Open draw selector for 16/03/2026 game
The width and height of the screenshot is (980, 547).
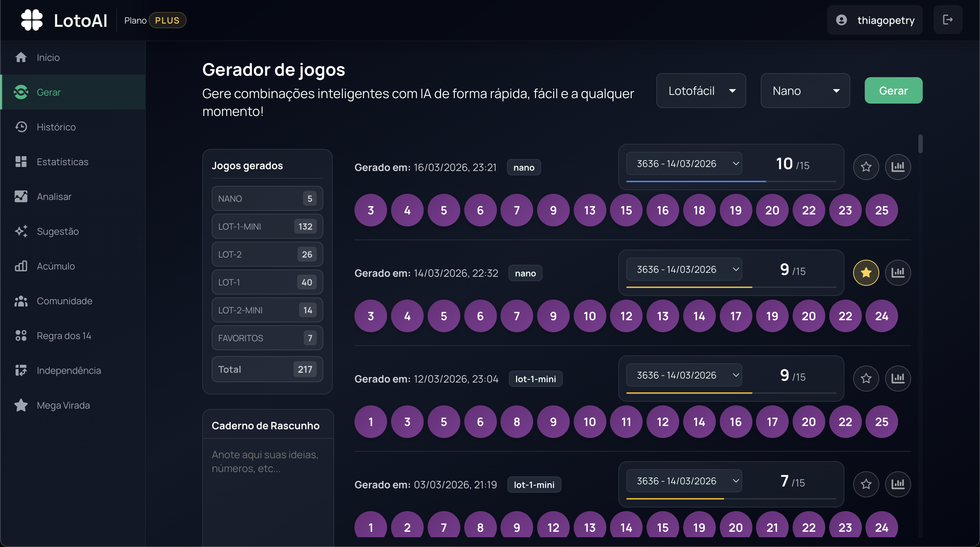(x=684, y=163)
